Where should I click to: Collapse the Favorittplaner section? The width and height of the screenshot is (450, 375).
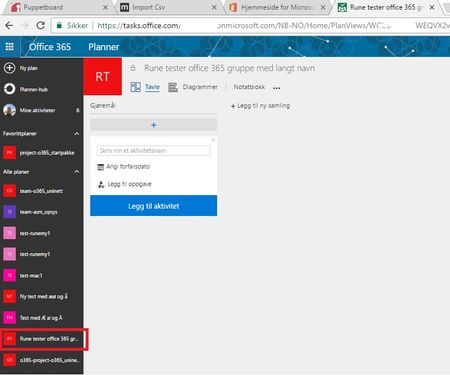coord(77,134)
